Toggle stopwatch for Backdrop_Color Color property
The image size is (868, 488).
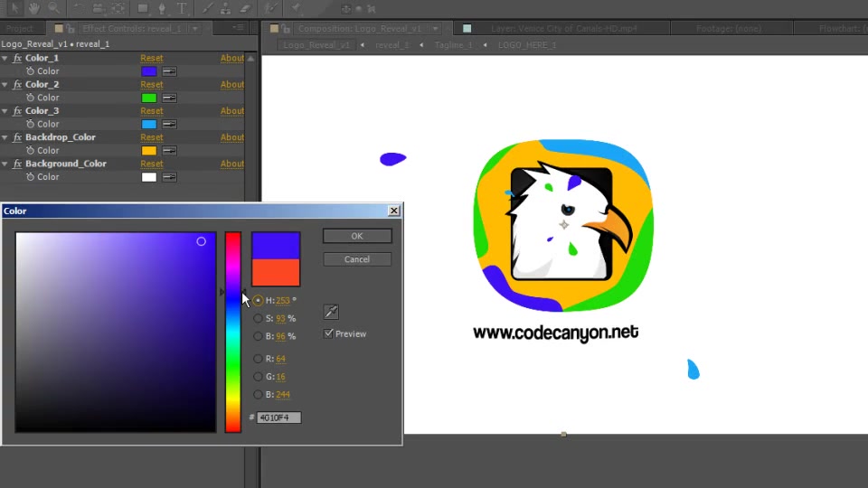point(31,151)
